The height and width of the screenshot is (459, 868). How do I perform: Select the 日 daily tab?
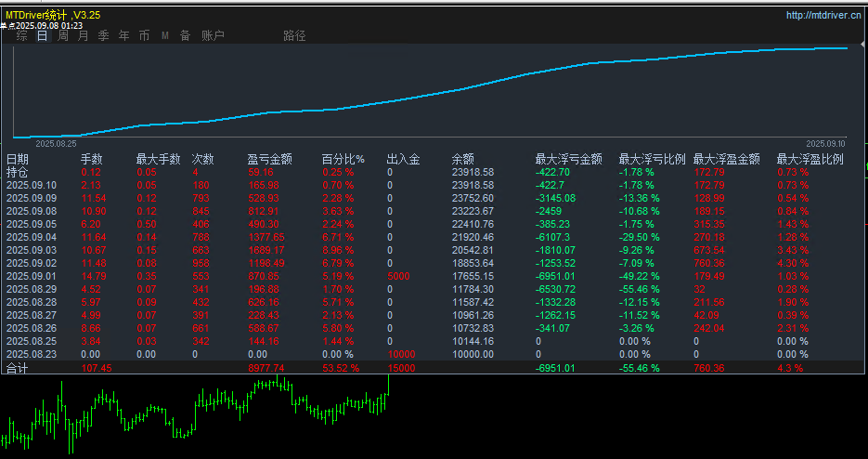click(42, 36)
